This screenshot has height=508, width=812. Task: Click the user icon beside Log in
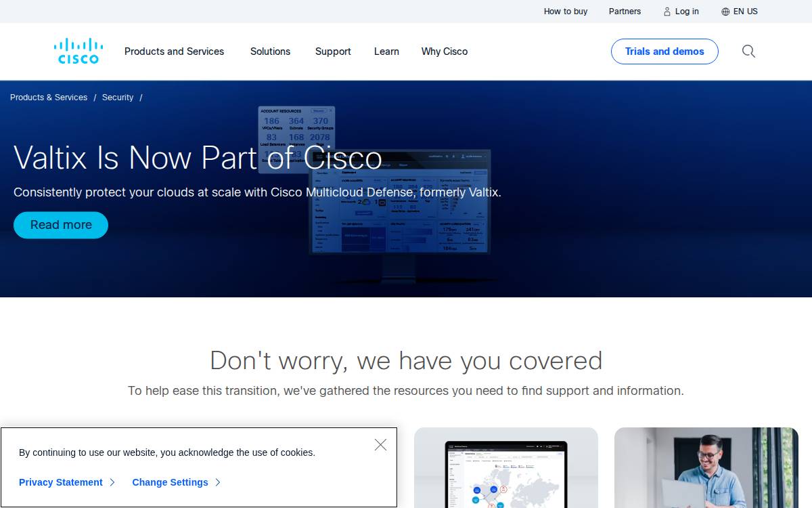point(667,12)
